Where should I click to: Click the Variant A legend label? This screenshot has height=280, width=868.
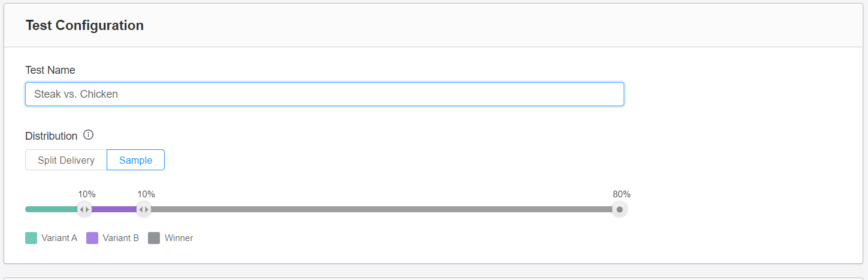[x=59, y=238]
